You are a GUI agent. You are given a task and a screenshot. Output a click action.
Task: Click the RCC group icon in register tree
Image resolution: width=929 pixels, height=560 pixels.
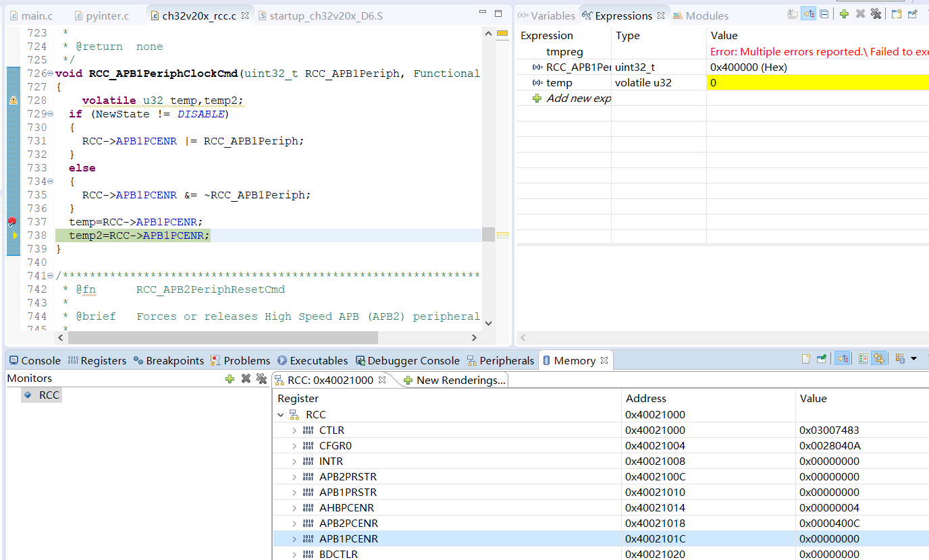pyautogui.click(x=294, y=415)
